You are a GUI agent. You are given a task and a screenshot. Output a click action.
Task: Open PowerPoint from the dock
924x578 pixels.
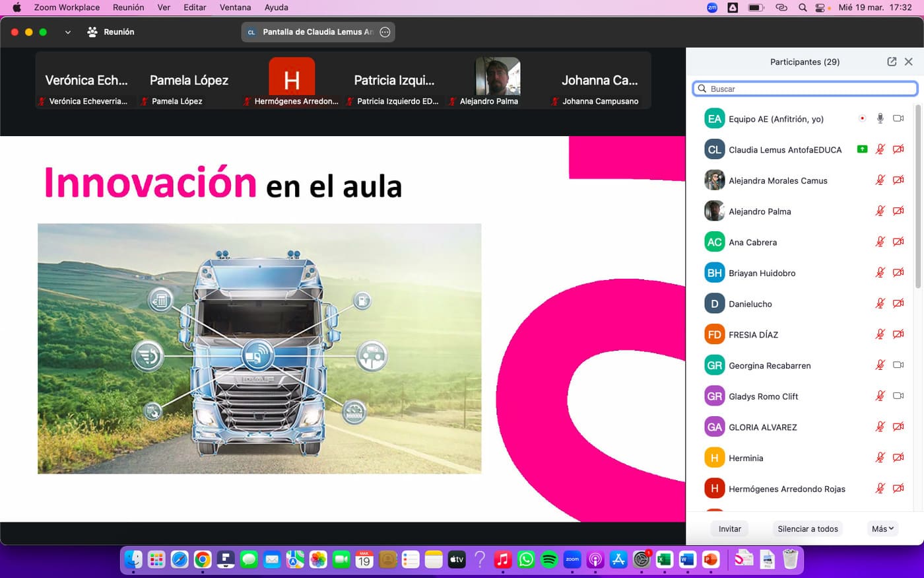(711, 560)
